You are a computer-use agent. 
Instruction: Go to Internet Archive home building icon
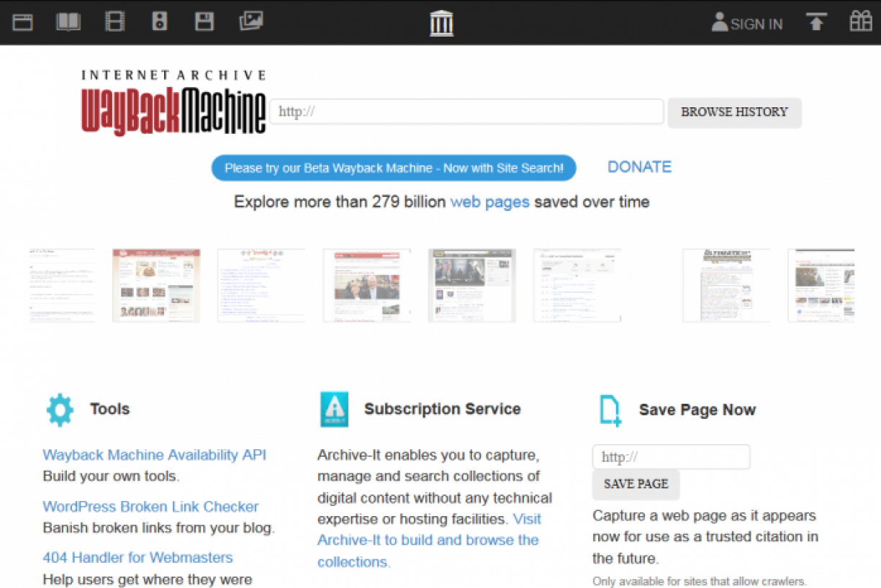[x=442, y=23]
